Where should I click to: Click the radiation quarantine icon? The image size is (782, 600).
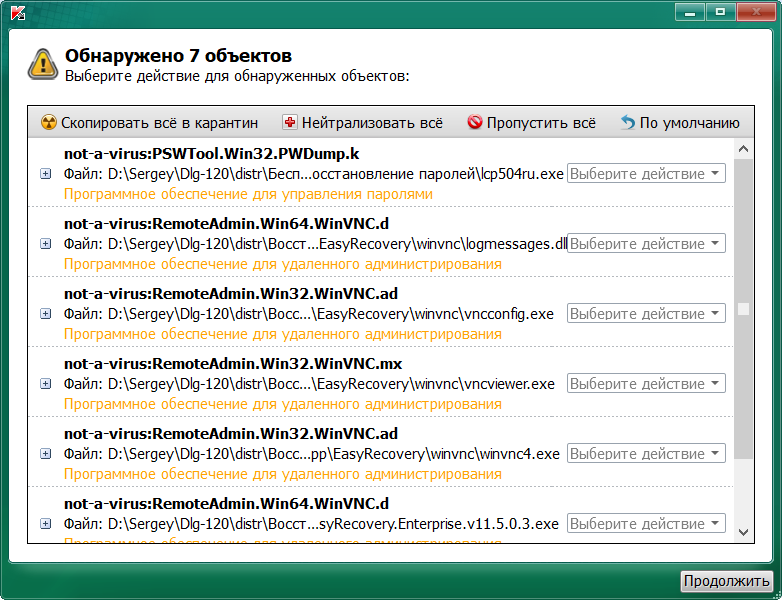[x=48, y=122]
